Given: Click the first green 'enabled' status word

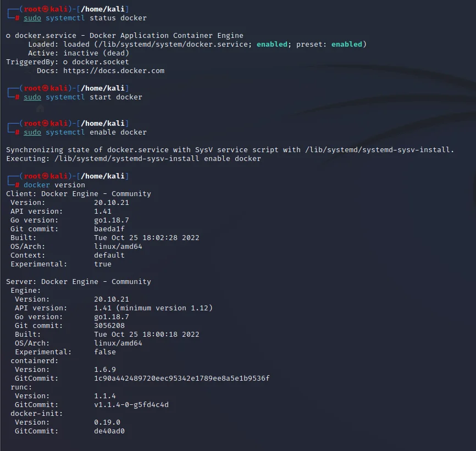Looking at the screenshot, I should (272, 44).
